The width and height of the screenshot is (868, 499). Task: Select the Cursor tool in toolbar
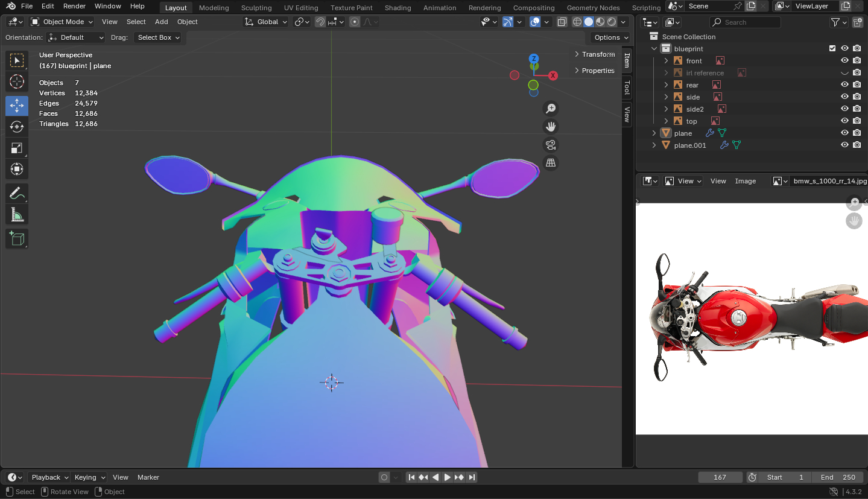(x=17, y=81)
